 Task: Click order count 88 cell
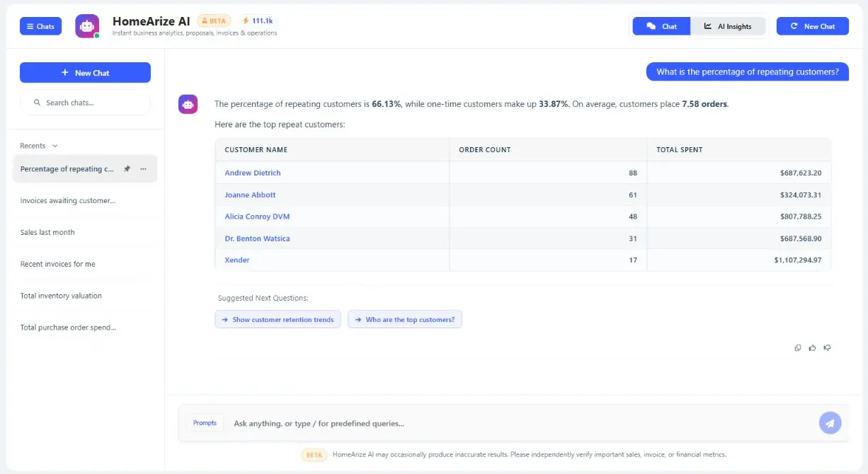pyautogui.click(x=548, y=173)
